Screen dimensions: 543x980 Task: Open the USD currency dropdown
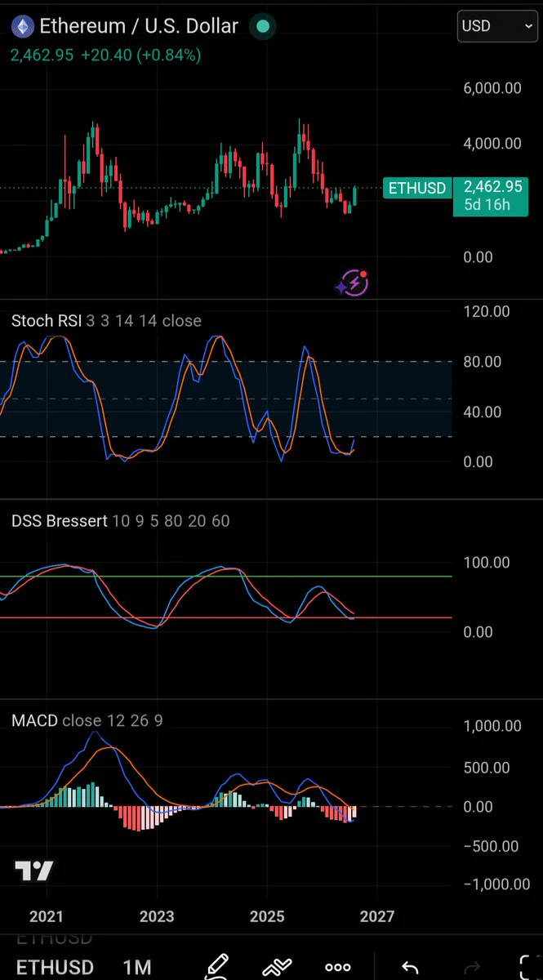coord(497,26)
